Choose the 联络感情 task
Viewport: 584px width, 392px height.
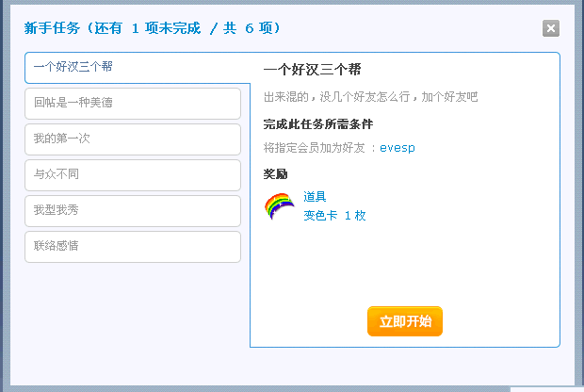[133, 247]
